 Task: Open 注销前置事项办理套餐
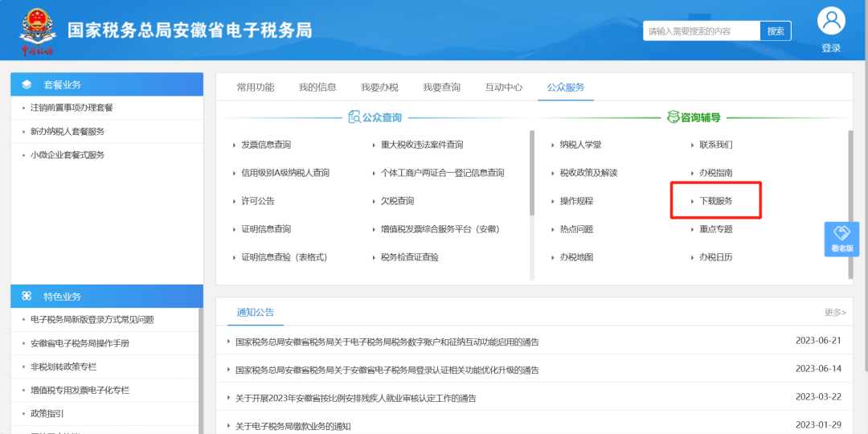pos(72,108)
